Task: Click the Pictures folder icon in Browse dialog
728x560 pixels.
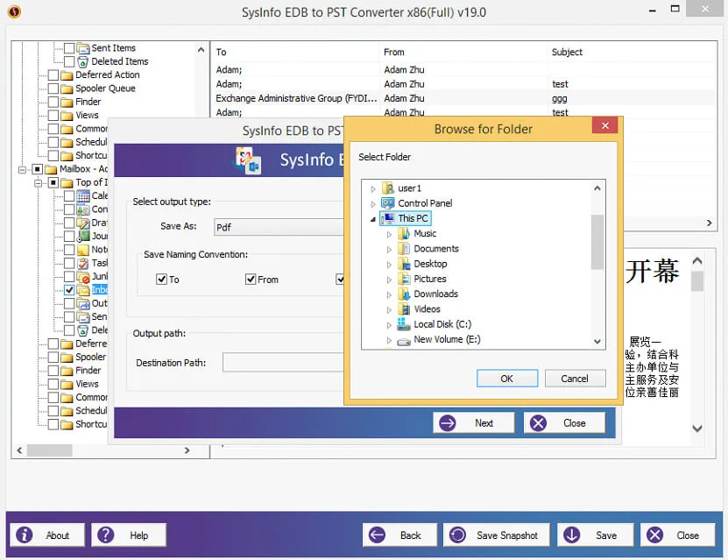Action: (404, 279)
